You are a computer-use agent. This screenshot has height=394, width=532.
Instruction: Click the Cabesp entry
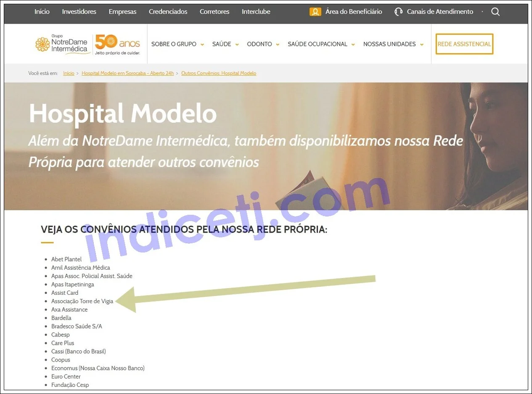61,335
